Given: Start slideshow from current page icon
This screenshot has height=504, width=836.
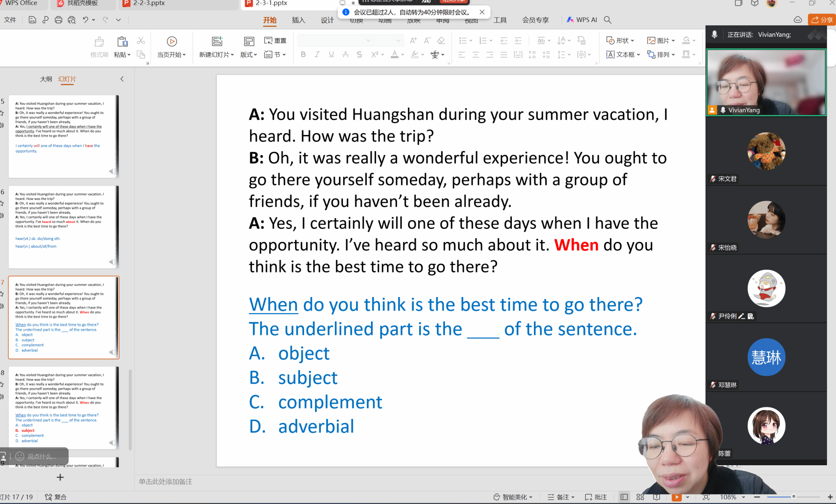Looking at the screenshot, I should (172, 41).
